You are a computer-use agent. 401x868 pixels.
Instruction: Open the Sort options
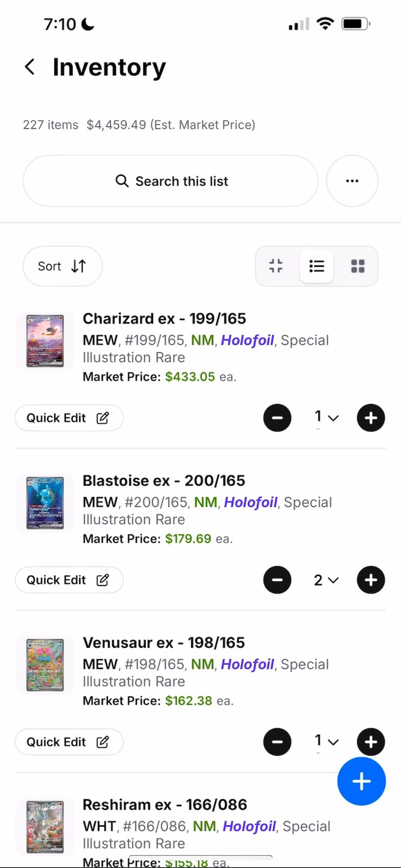[x=62, y=266]
